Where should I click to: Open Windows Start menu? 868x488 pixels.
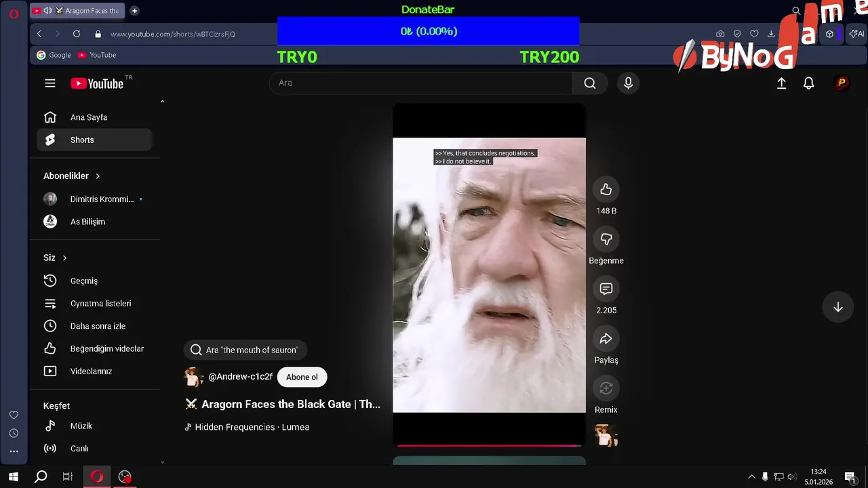coord(14,476)
